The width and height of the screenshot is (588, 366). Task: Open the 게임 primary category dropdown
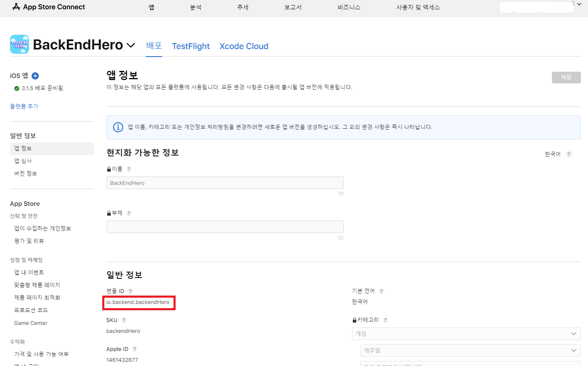[x=466, y=334]
